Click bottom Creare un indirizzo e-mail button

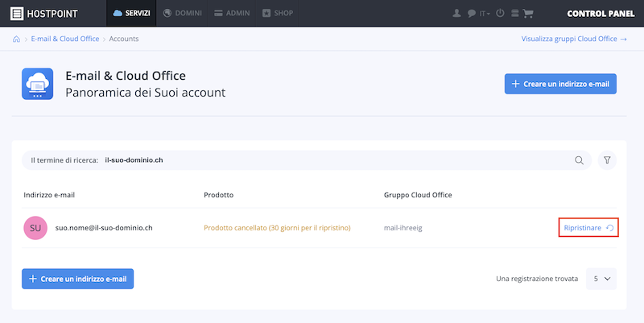point(77,279)
